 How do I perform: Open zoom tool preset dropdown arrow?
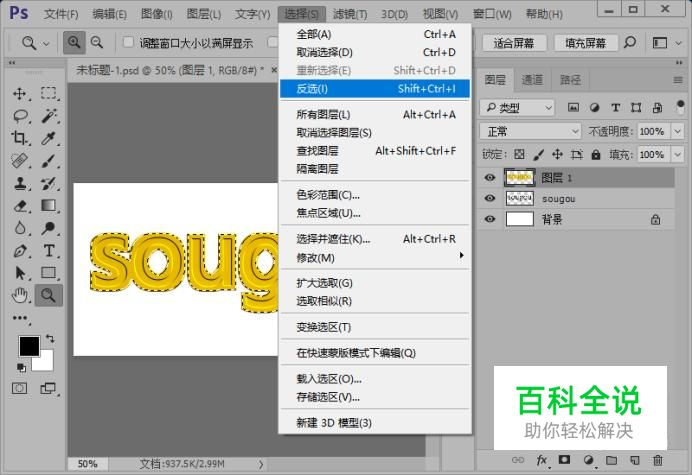[46, 43]
